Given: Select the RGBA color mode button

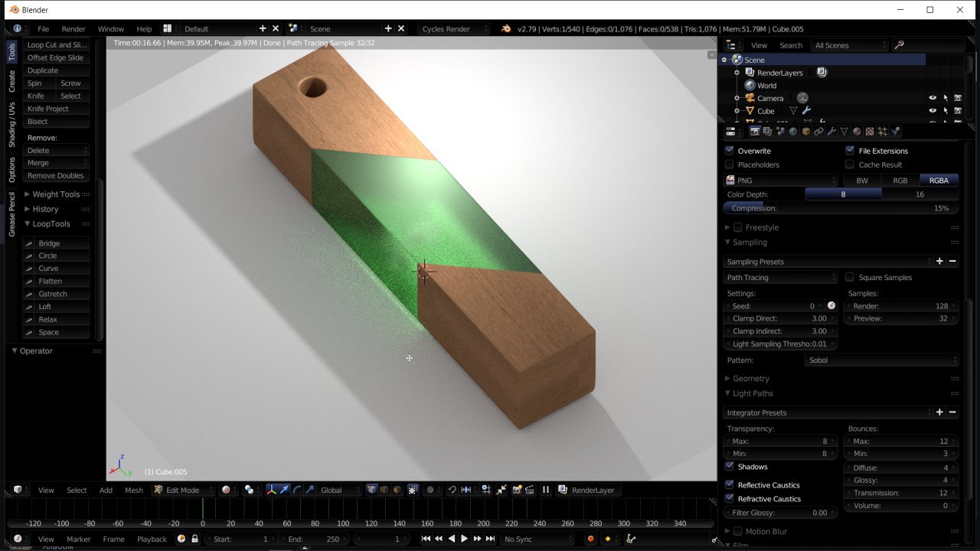Looking at the screenshot, I should [x=939, y=181].
